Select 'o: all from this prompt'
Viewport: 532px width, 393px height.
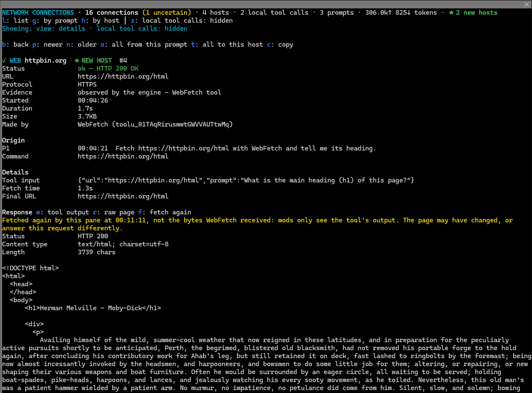pos(143,44)
